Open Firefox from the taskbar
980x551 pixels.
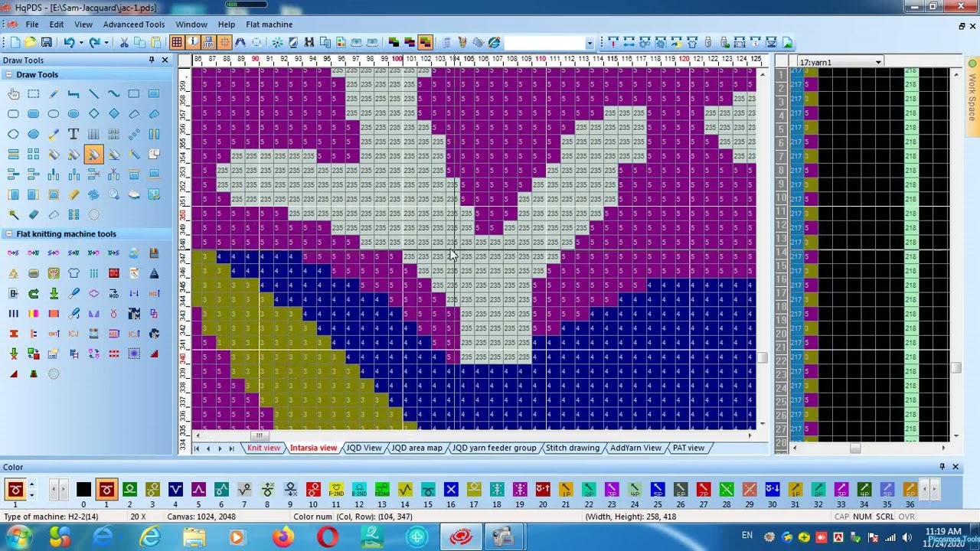click(x=284, y=538)
